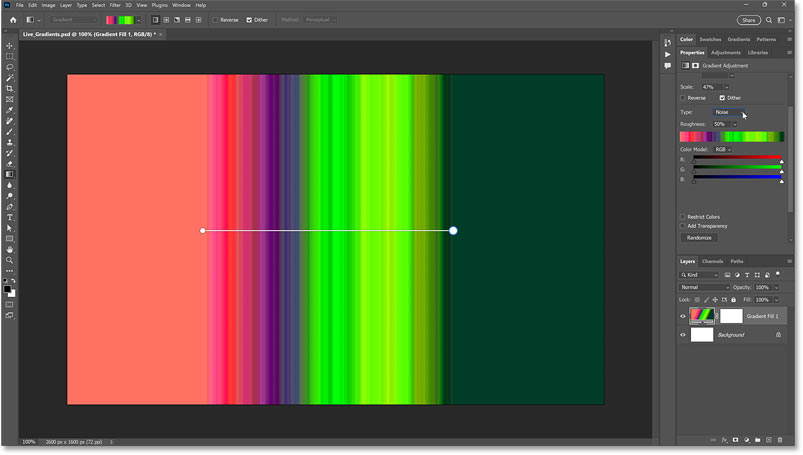Select the Move tool

pyautogui.click(x=10, y=46)
